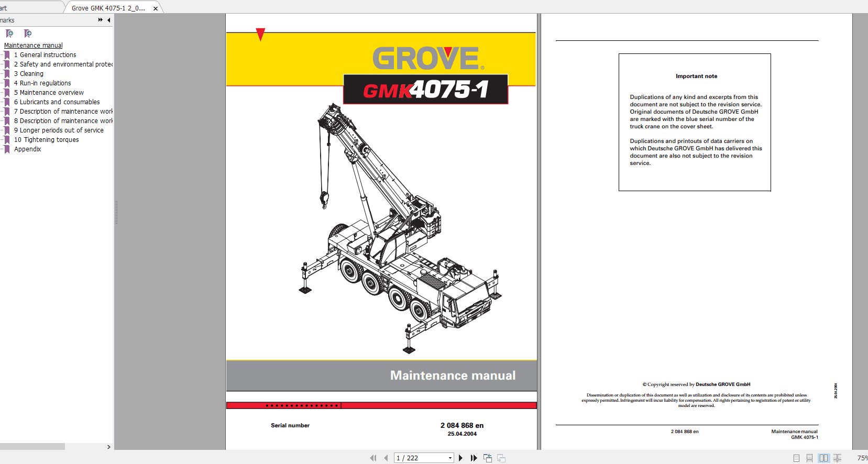This screenshot has width=868, height=464.
Task: Open the Appendix bookmark
Action: pyautogui.click(x=28, y=149)
